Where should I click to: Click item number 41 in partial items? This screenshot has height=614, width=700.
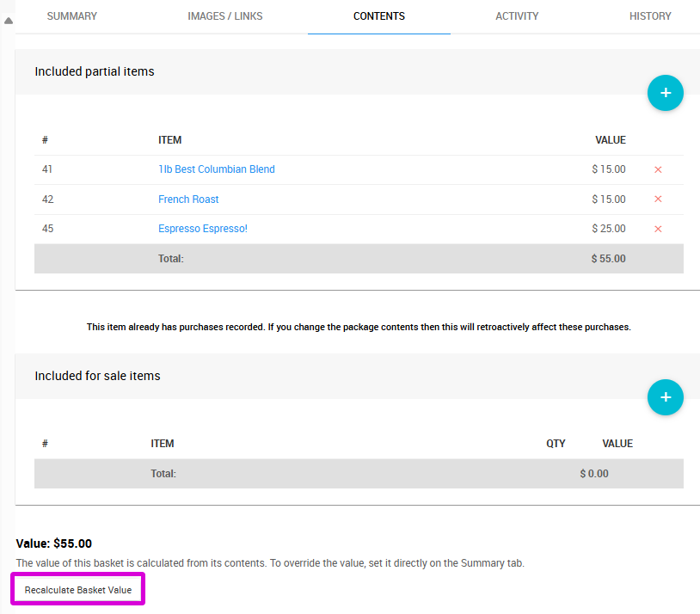[x=47, y=169]
